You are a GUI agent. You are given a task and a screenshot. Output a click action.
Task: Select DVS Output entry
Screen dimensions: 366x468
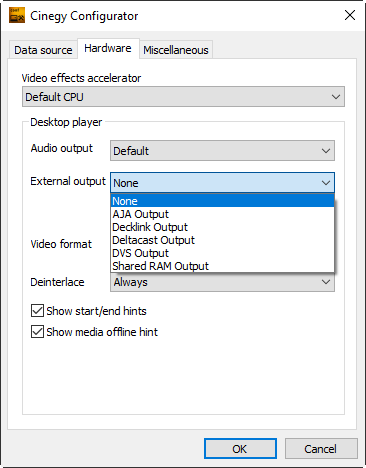tap(223, 253)
